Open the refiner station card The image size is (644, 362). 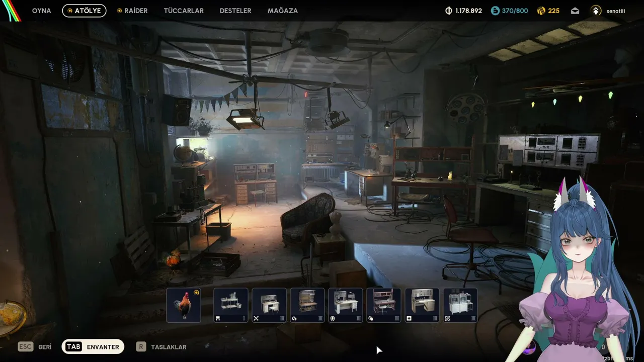point(460,305)
